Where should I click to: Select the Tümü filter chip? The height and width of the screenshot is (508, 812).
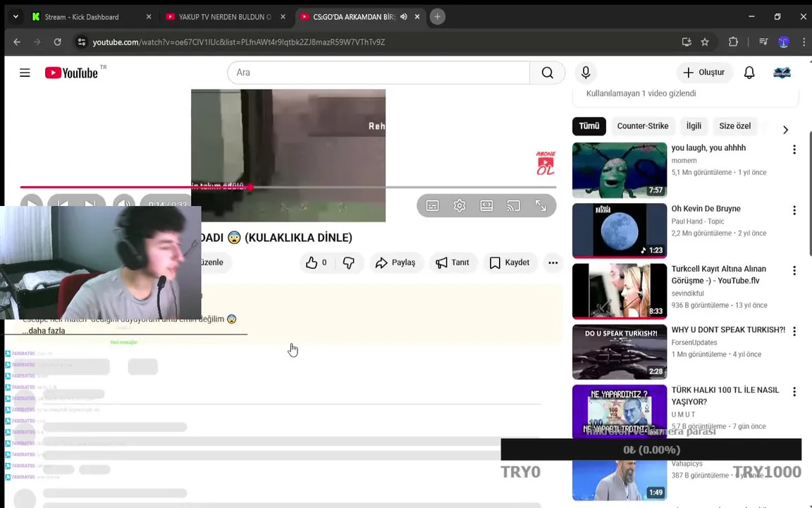point(589,126)
